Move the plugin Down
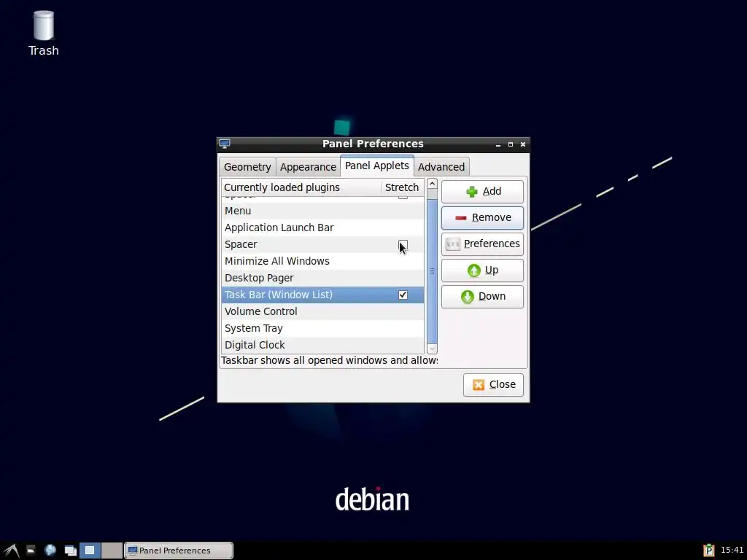 click(483, 296)
